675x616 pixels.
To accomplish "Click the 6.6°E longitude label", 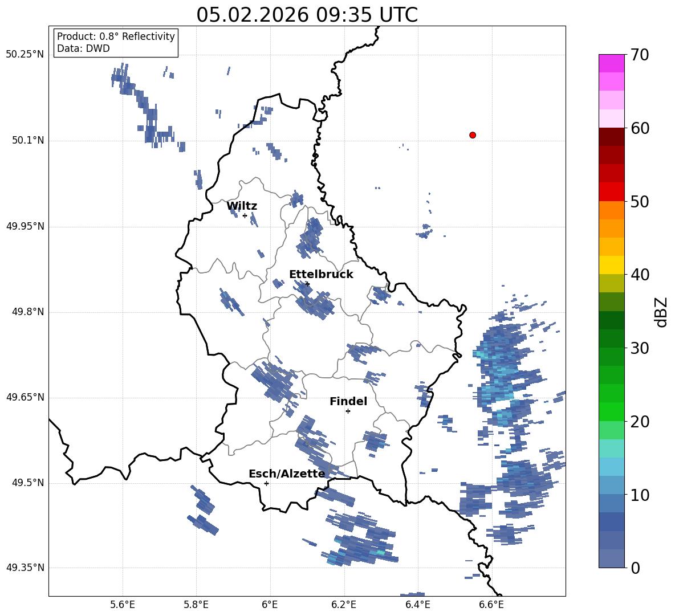I will pyautogui.click(x=491, y=605).
